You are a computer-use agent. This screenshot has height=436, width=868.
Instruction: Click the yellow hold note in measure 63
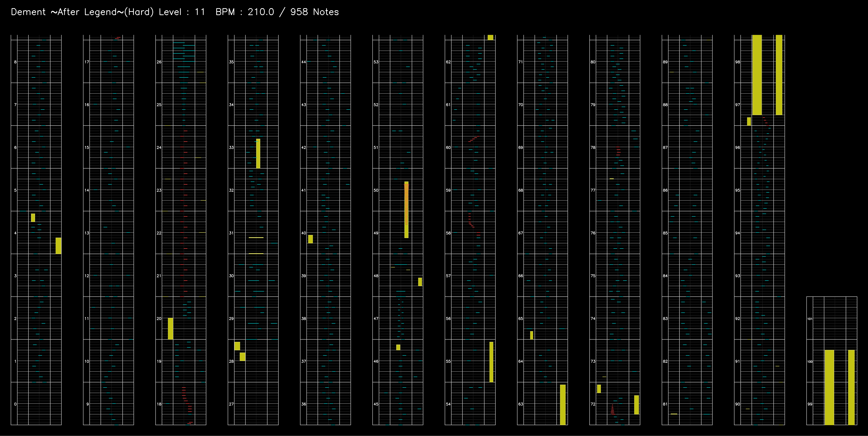click(563, 405)
